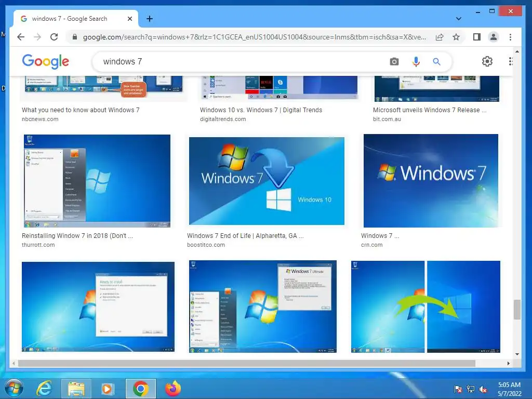This screenshot has width=532, height=399.
Task: Click vertical scrollbar down arrow
Action: [x=517, y=354]
